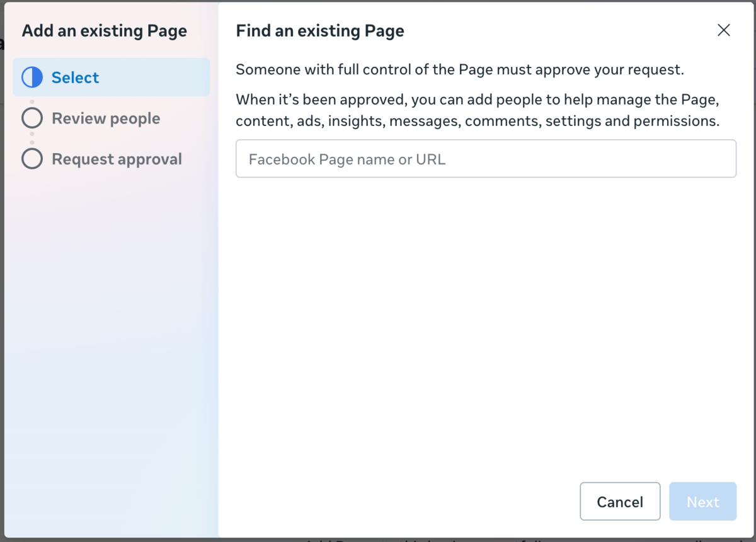Go to the Request approval step
This screenshot has height=542, width=756.
pyautogui.click(x=117, y=159)
